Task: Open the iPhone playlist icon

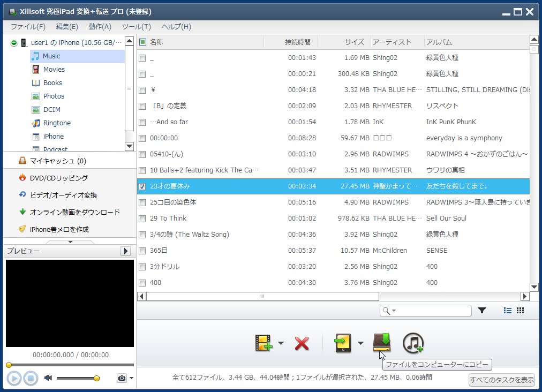Action: 35,137
